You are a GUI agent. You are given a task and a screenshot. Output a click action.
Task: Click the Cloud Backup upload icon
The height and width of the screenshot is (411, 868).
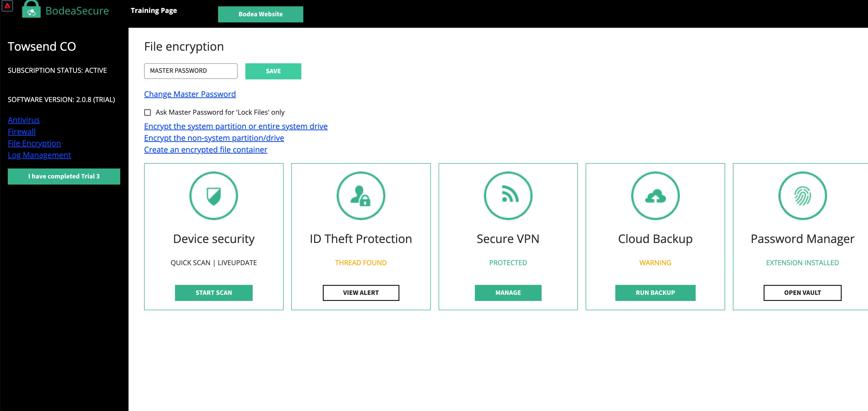coord(655,196)
